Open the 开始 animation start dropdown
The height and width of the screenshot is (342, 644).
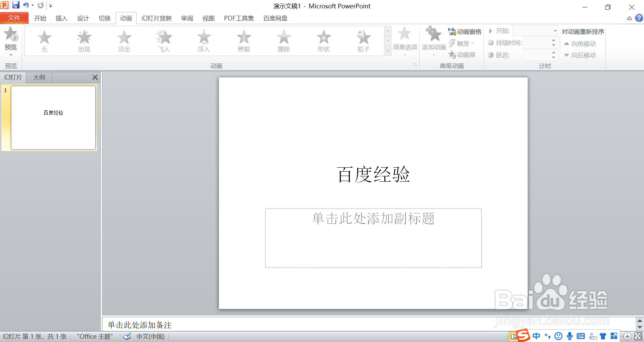click(x=554, y=31)
